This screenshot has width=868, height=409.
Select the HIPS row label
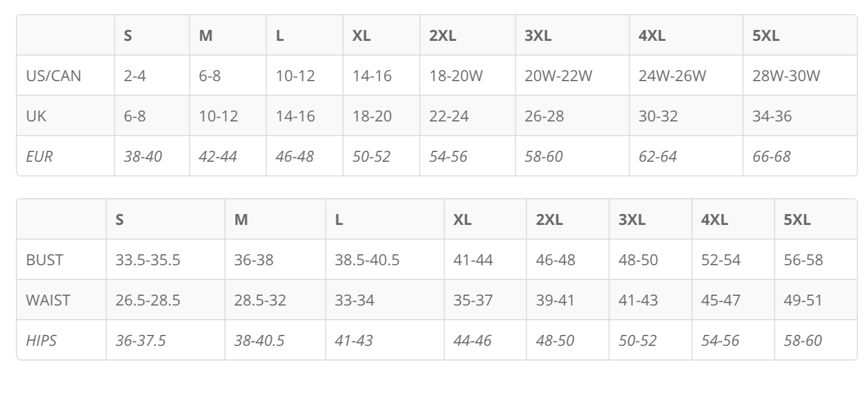pos(41,340)
